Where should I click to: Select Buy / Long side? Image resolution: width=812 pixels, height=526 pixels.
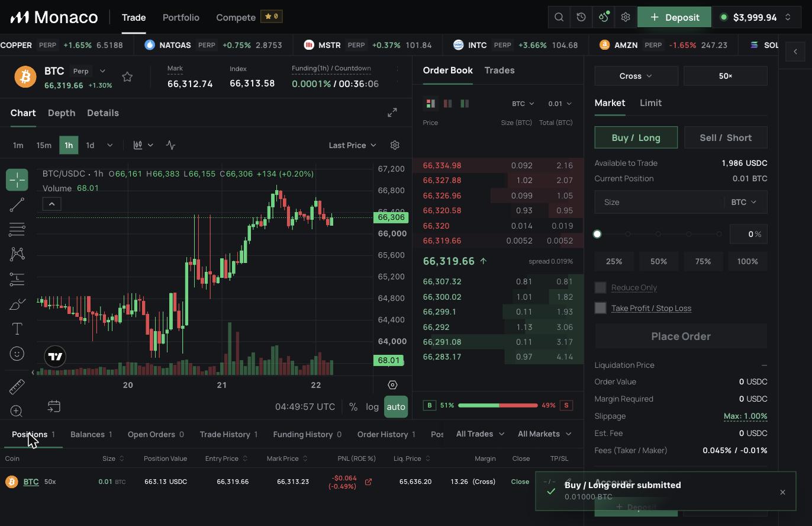point(636,137)
